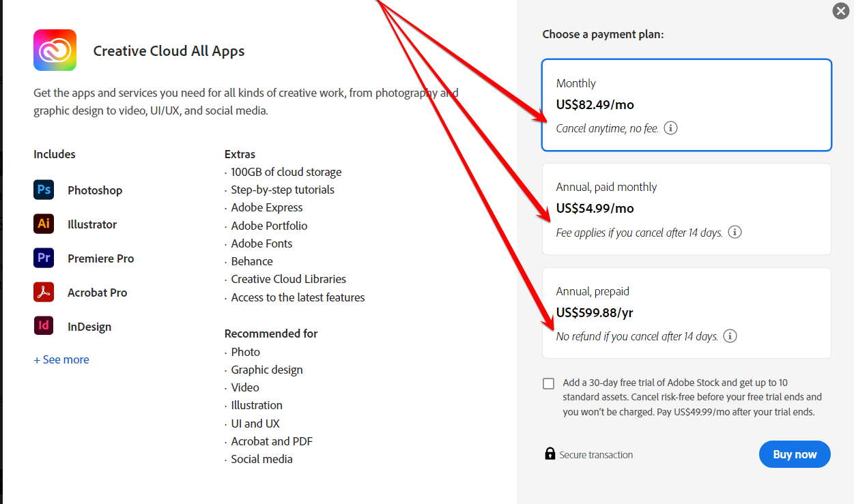Select the Annual, paid monthly plan

[686, 209]
